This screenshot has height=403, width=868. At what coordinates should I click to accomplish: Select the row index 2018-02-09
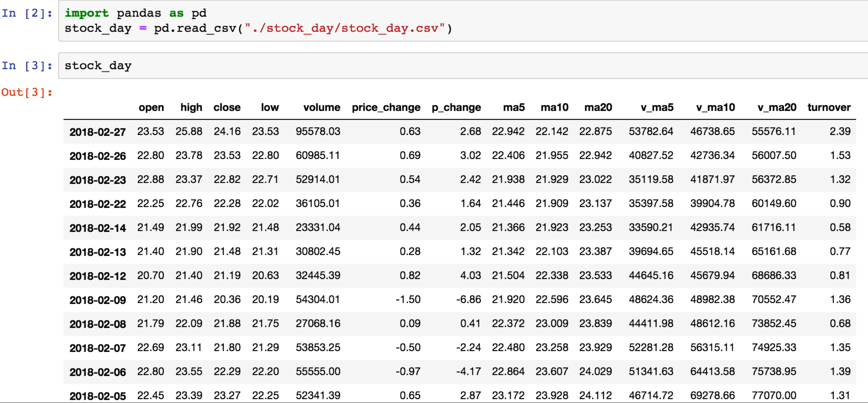[98, 300]
